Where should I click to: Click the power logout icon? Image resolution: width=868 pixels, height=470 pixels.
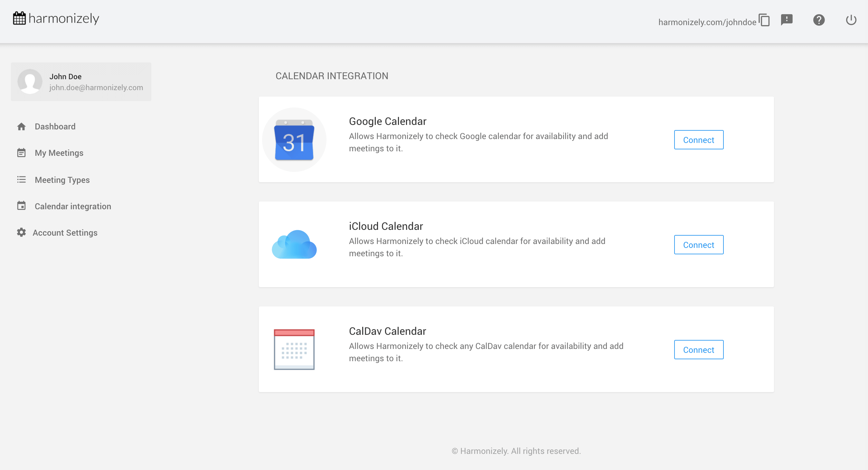pyautogui.click(x=851, y=20)
